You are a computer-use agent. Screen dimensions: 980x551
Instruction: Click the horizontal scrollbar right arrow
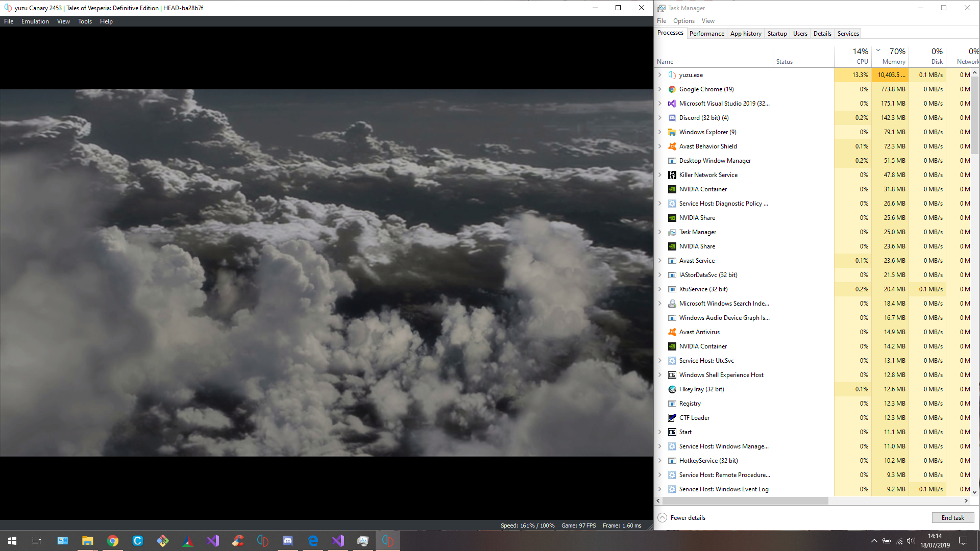[966, 501]
